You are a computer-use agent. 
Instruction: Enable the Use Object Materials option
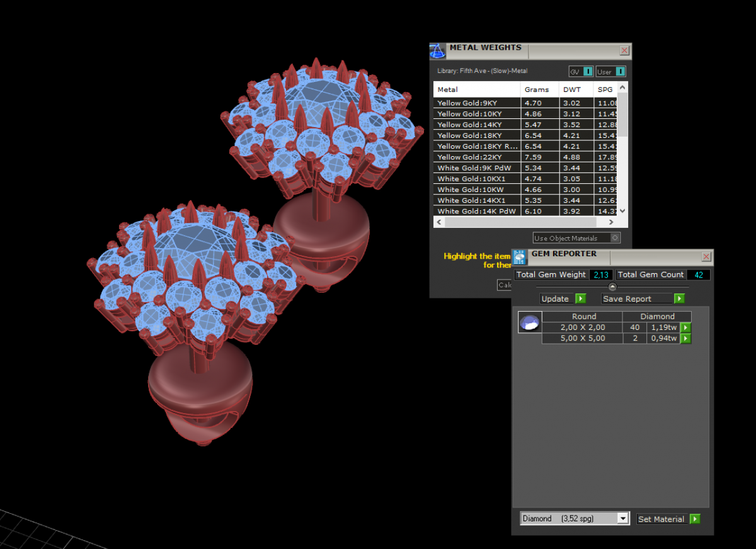[615, 238]
